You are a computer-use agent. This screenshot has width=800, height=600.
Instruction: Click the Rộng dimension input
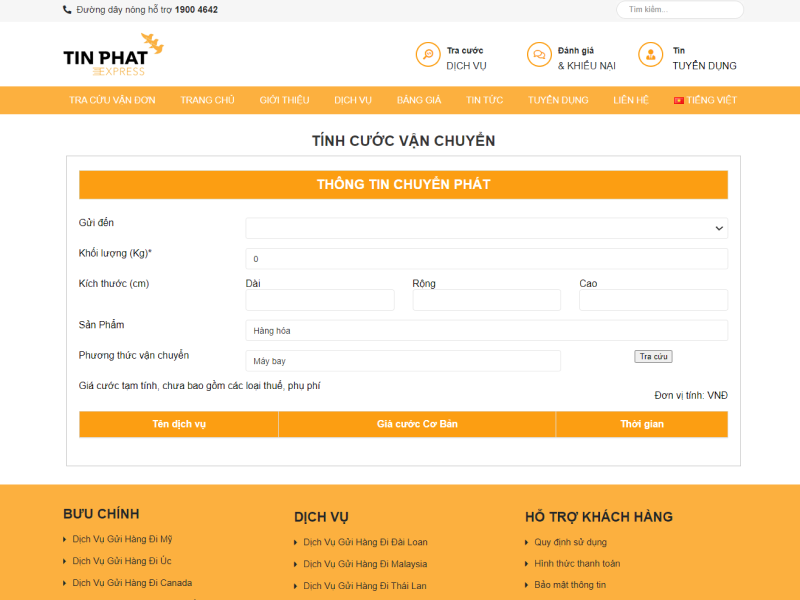click(487, 300)
